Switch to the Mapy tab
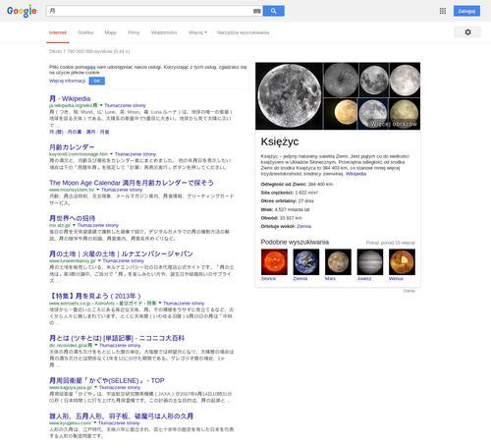This screenshot has width=491, height=448. point(110,32)
